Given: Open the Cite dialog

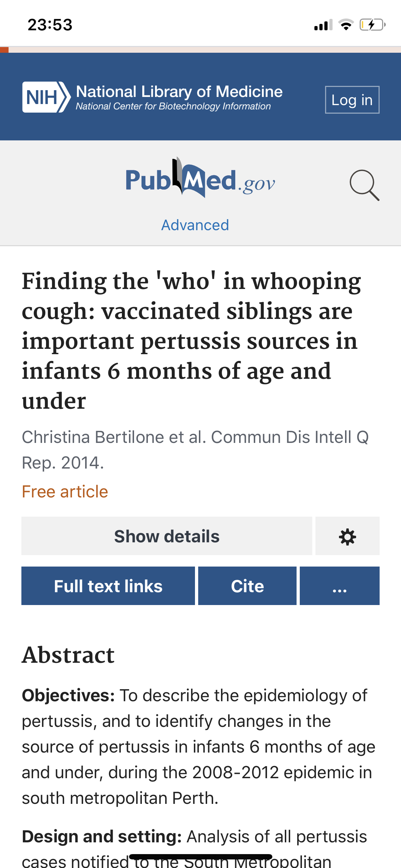Looking at the screenshot, I should pyautogui.click(x=247, y=586).
